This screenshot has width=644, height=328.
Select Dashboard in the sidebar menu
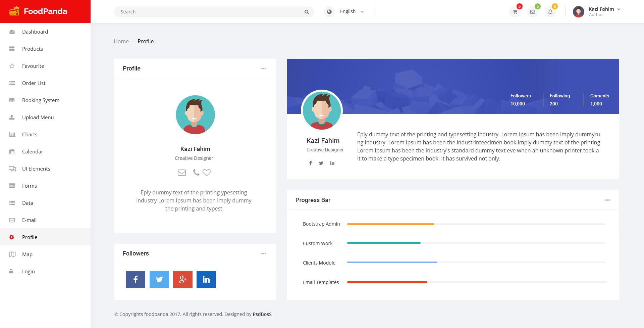pos(35,32)
